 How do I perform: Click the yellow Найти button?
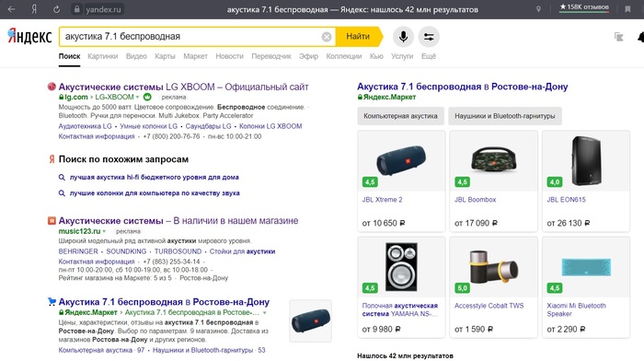[x=359, y=37]
